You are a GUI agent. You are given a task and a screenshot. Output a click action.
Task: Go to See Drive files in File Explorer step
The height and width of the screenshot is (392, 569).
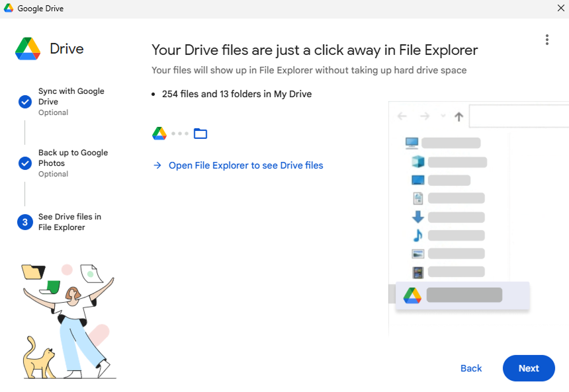(69, 222)
